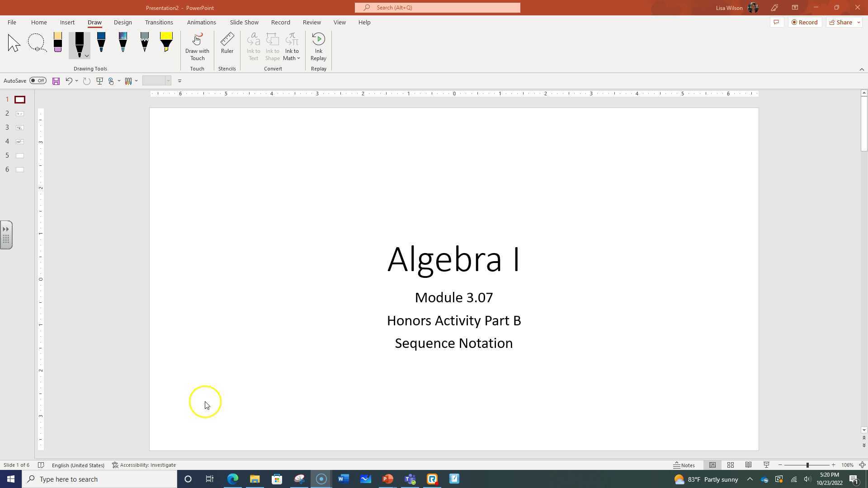This screenshot has height=488, width=868.
Task: Switch to the Animations ribbon tab
Action: point(202,22)
